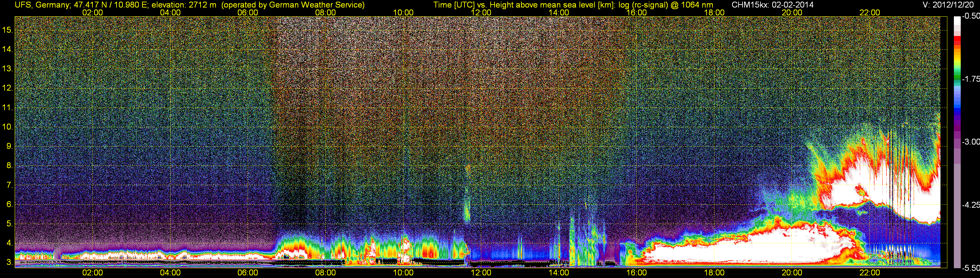This screenshot has width=980, height=278.
Task: Click the '4.' km height axis label
Action: [10, 243]
